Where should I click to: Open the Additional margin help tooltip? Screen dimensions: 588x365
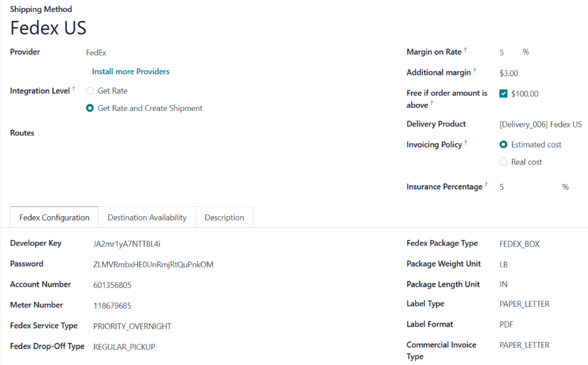[474, 69]
